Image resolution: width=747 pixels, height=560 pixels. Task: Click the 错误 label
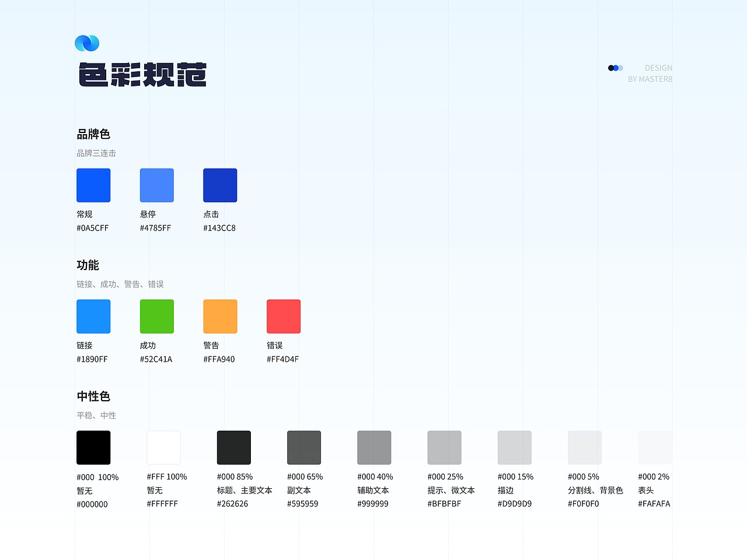[275, 346]
